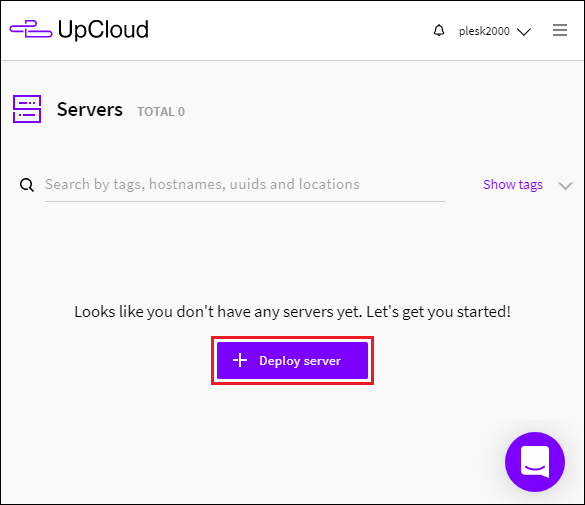Click the Servers heading text

coord(90,110)
